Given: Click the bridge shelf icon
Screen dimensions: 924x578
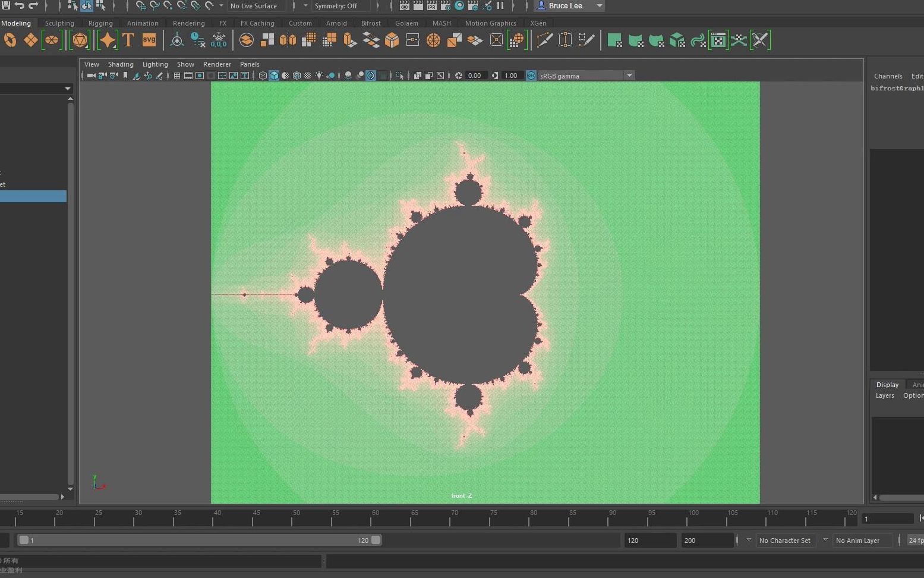Looking at the screenshot, I should tap(371, 40).
